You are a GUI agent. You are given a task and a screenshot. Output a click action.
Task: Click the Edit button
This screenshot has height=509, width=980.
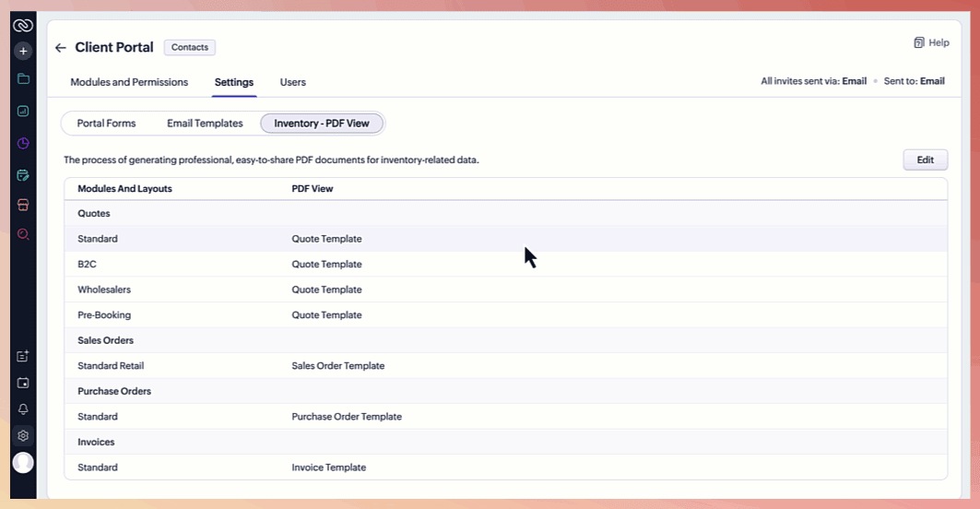click(x=925, y=160)
